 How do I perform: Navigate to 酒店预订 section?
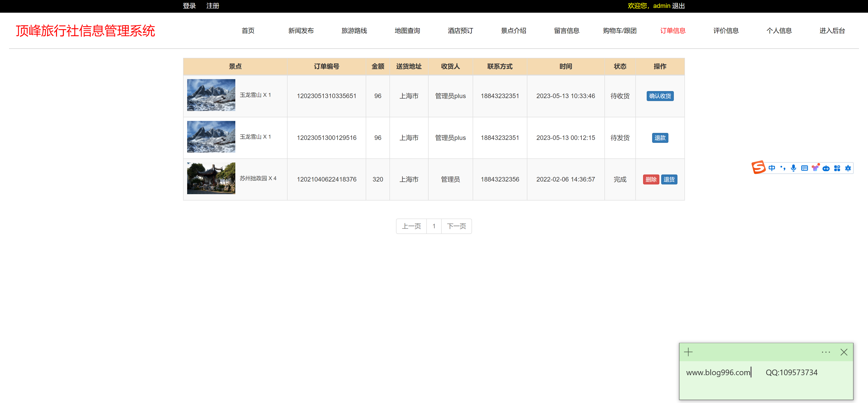point(460,31)
